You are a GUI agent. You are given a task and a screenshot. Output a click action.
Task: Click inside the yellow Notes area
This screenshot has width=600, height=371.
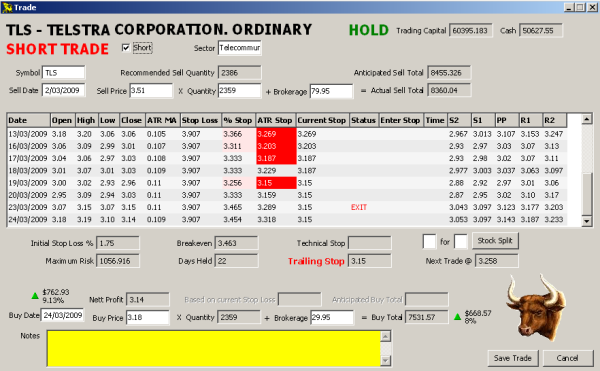pos(214,348)
